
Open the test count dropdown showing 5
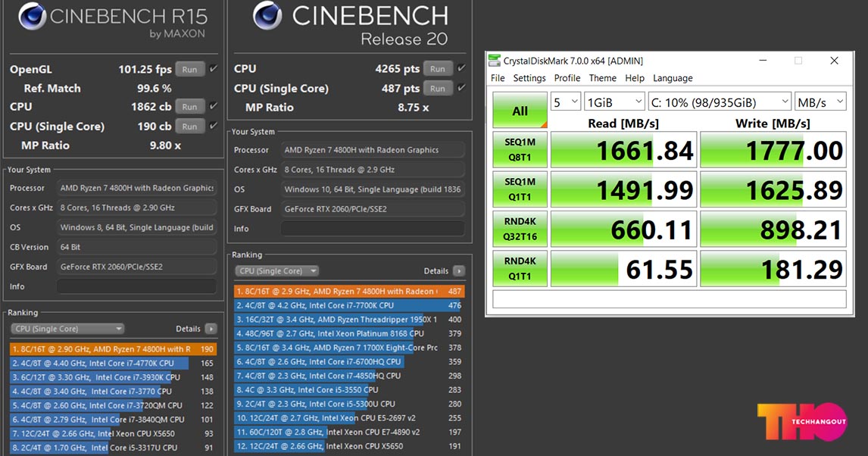(x=565, y=102)
